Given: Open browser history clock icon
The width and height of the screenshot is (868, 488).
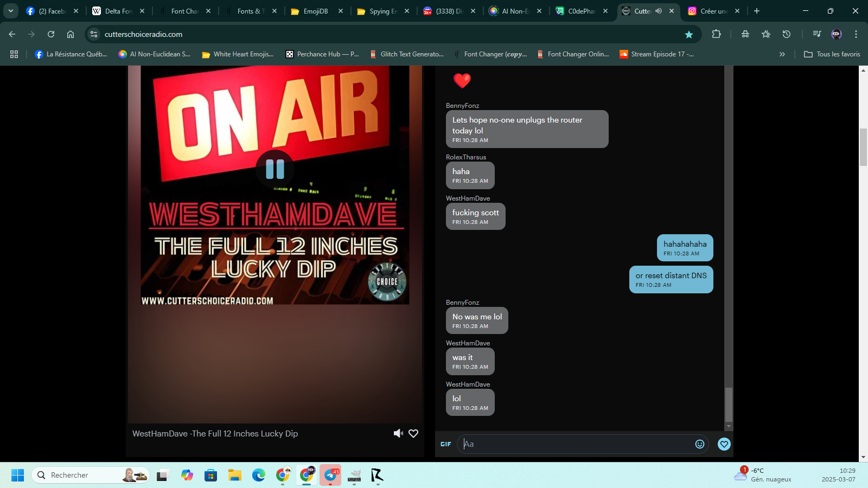Looking at the screenshot, I should [x=787, y=34].
